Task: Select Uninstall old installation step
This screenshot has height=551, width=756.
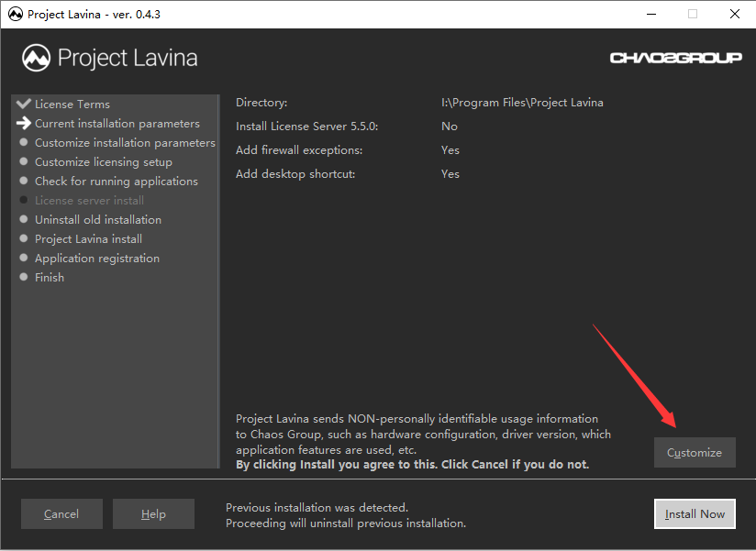Action: (x=97, y=220)
